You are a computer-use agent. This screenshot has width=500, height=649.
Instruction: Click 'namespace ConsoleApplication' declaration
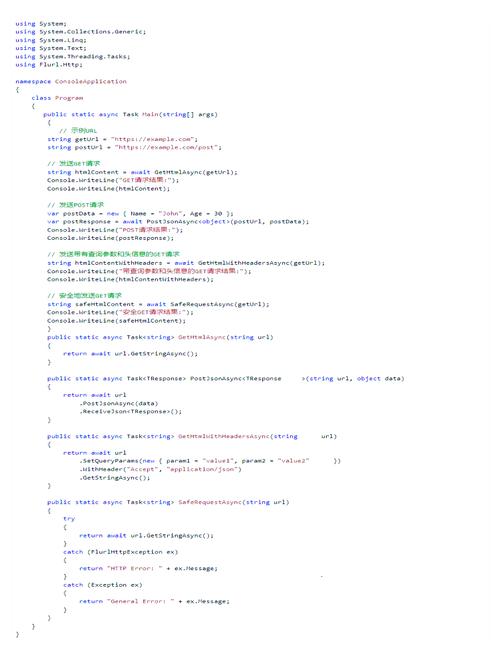click(x=71, y=82)
